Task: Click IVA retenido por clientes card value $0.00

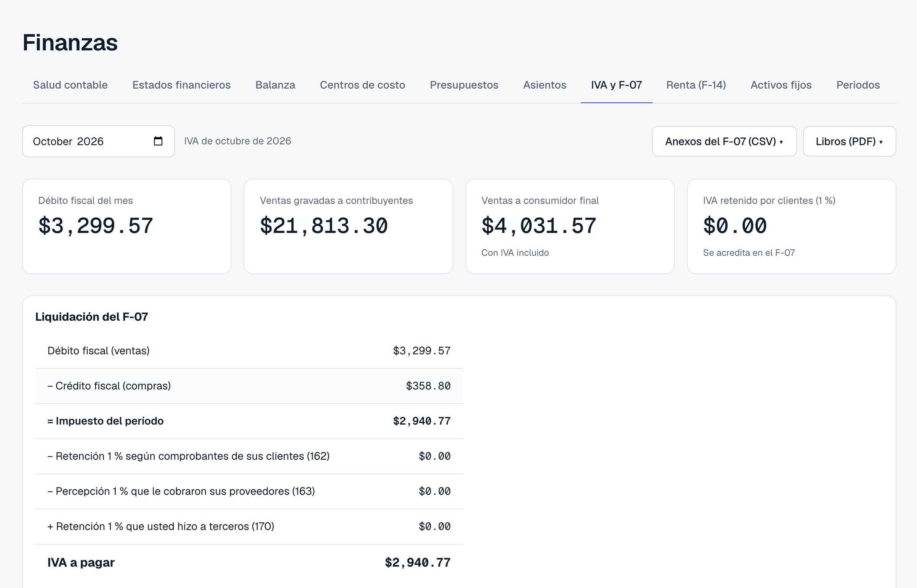Action: click(x=735, y=226)
